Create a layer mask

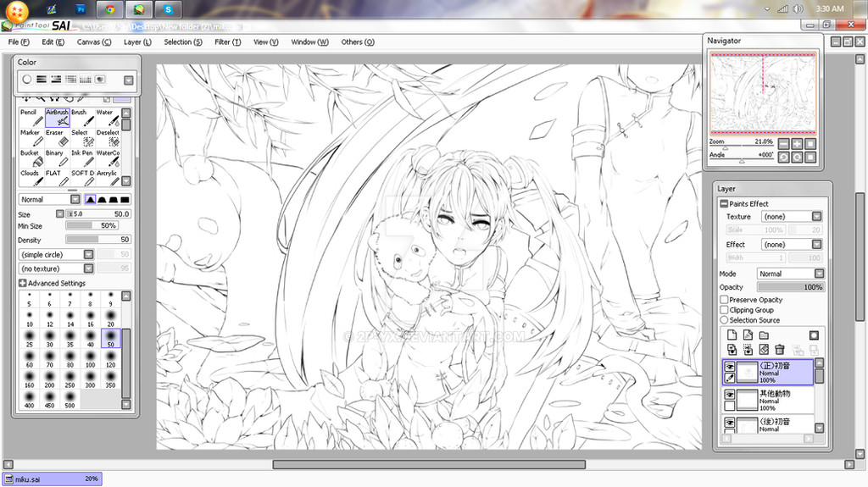pyautogui.click(x=814, y=335)
